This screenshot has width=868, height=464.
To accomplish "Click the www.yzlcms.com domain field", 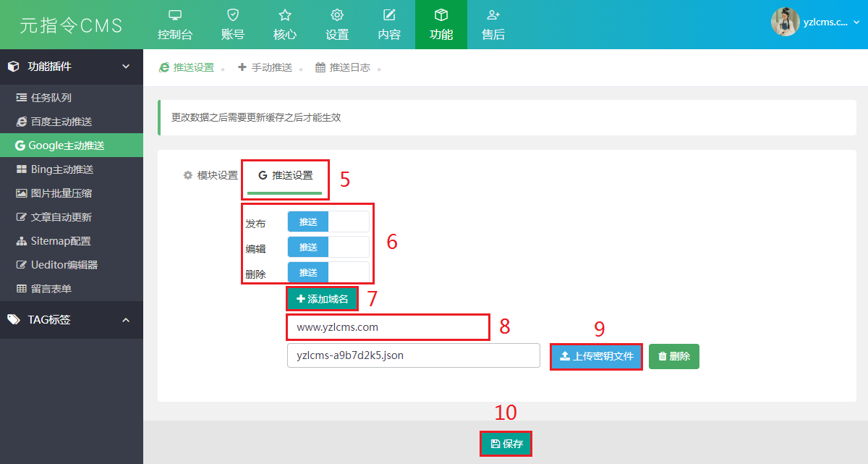I will 388,327.
